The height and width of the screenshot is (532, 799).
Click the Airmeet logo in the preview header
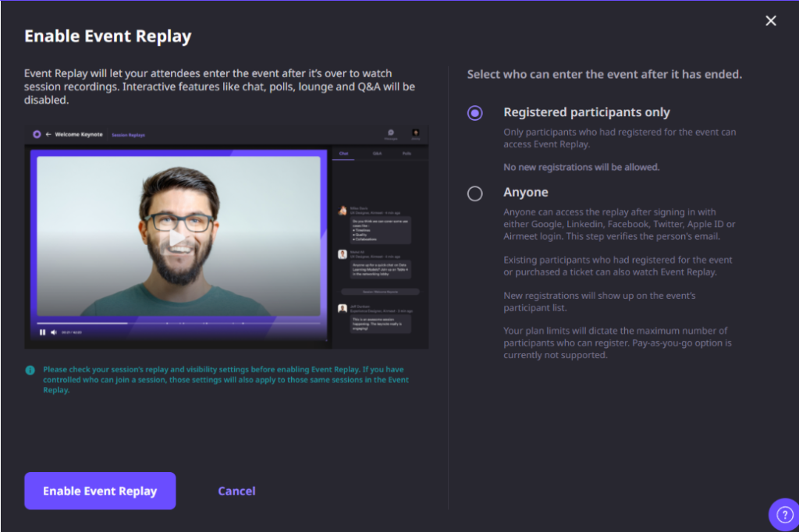(x=37, y=134)
